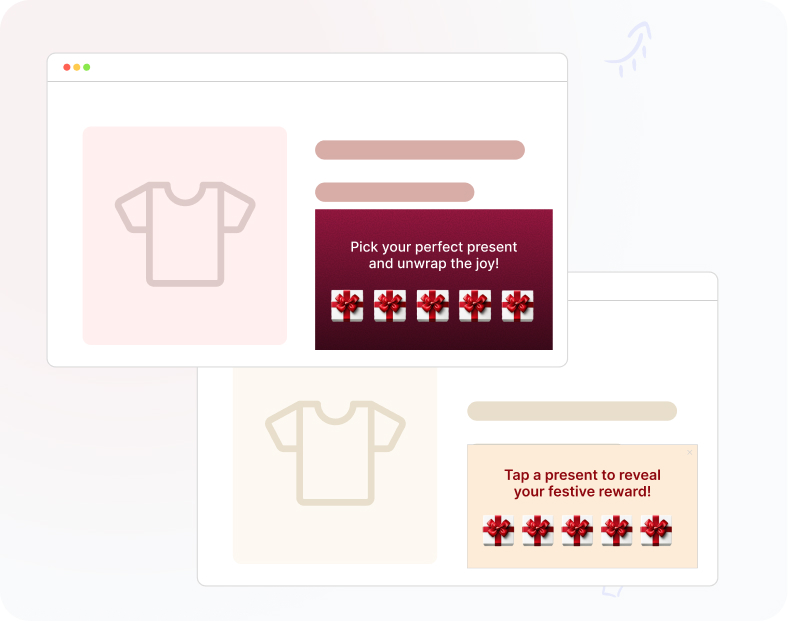Tap the last gift box in maroon popup
This screenshot has height=621, width=788.
tap(518, 305)
